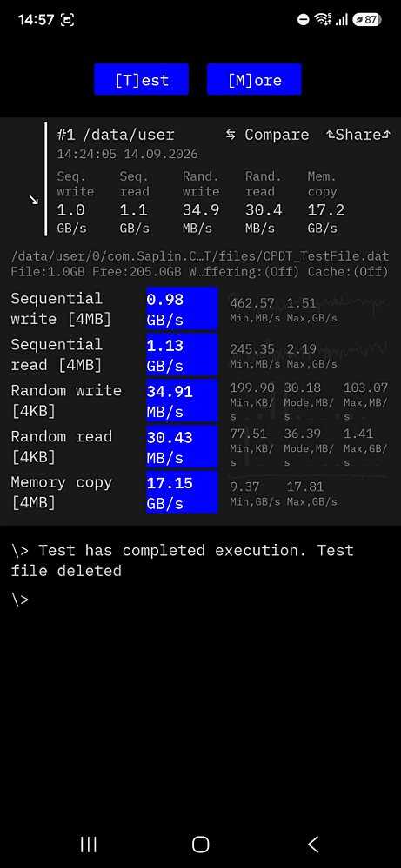Open Android recent apps navigation button
This screenshot has height=868, width=401.
pos(89,844)
